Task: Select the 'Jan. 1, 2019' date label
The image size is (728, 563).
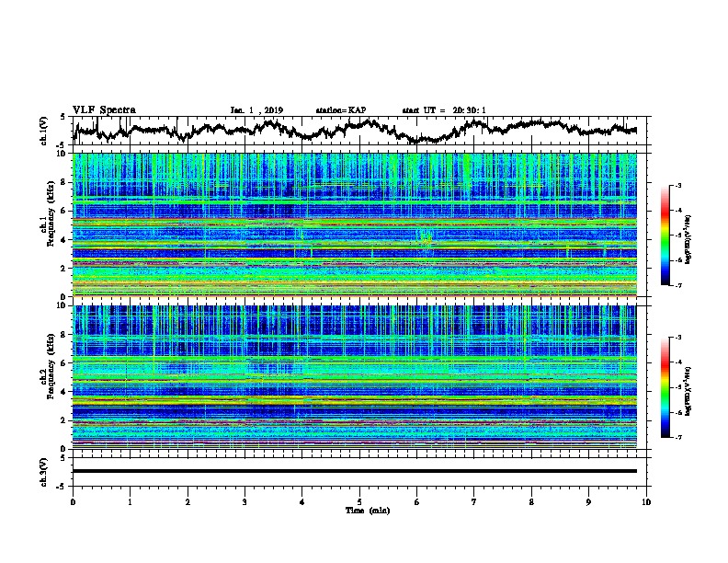Action: pyautogui.click(x=256, y=110)
